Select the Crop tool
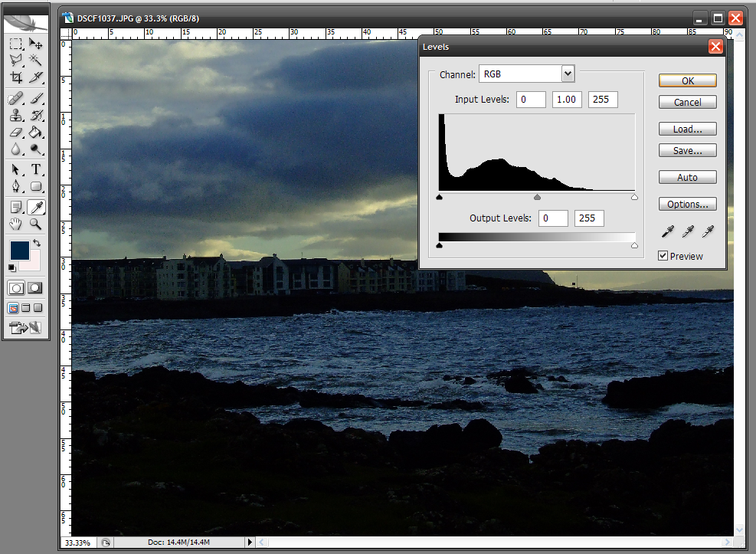The width and height of the screenshot is (756, 554). click(x=15, y=77)
